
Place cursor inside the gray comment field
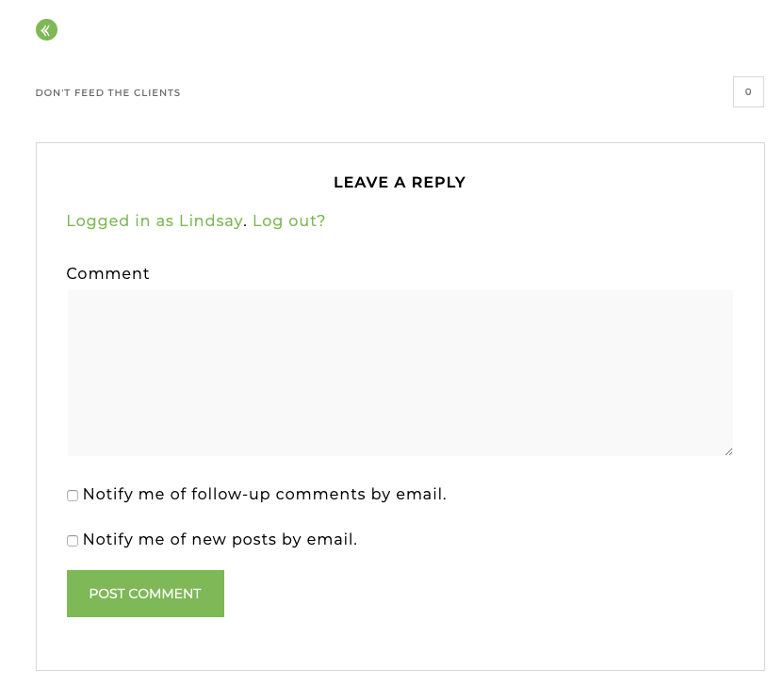tap(400, 373)
